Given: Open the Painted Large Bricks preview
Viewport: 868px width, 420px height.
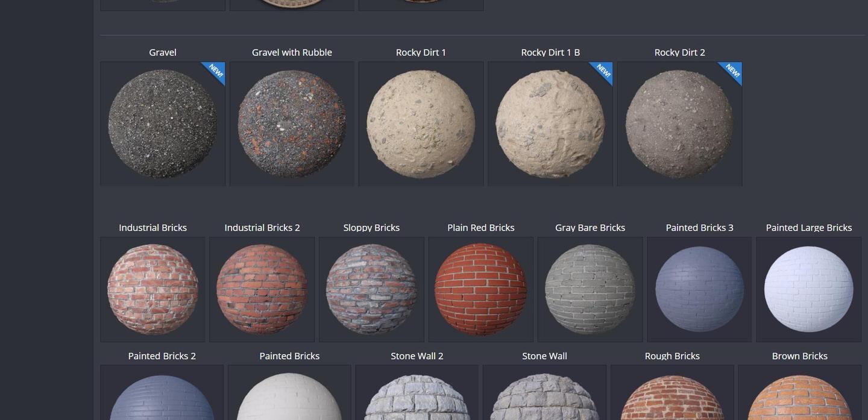Looking at the screenshot, I should coord(809,289).
